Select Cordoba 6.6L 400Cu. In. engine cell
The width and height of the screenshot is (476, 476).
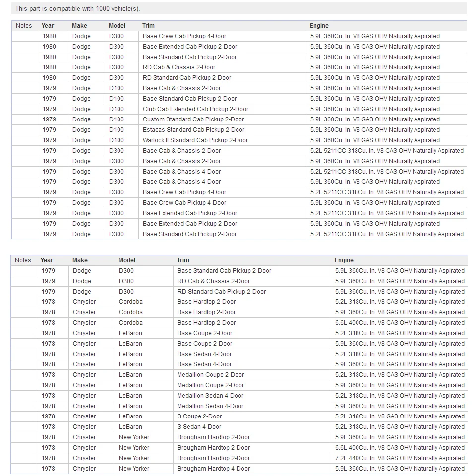click(x=400, y=323)
